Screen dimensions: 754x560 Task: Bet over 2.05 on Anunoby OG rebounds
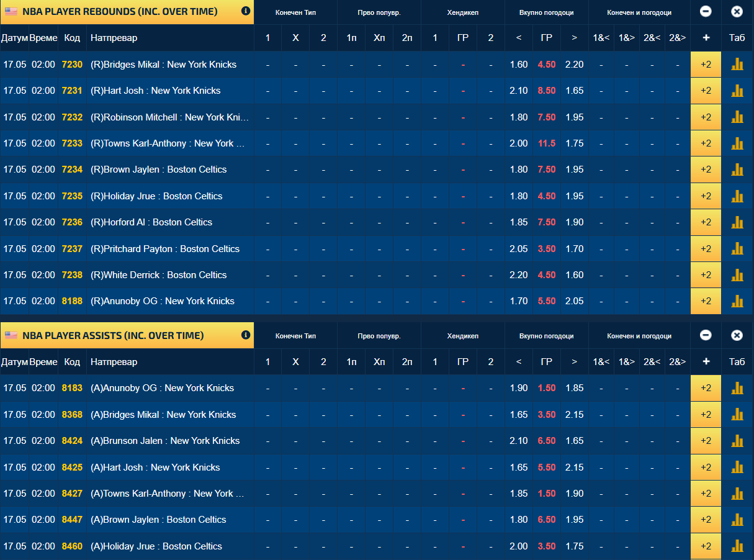[575, 301]
